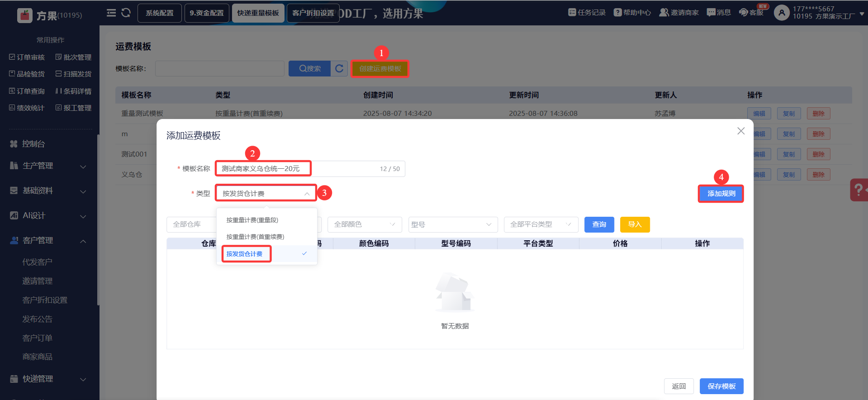Expand AI设计 menu in sidebar
Viewport: 868px width, 400px height.
coord(49,216)
